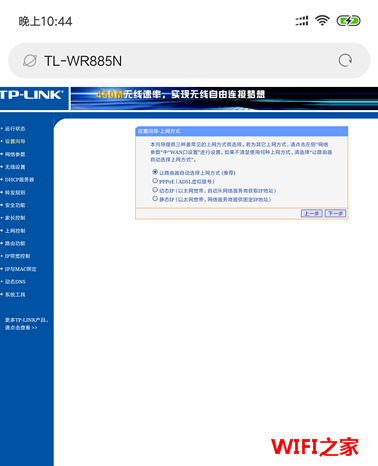Expand 转发规则 in the sidebar
The height and width of the screenshot is (466, 378).
coord(15,192)
